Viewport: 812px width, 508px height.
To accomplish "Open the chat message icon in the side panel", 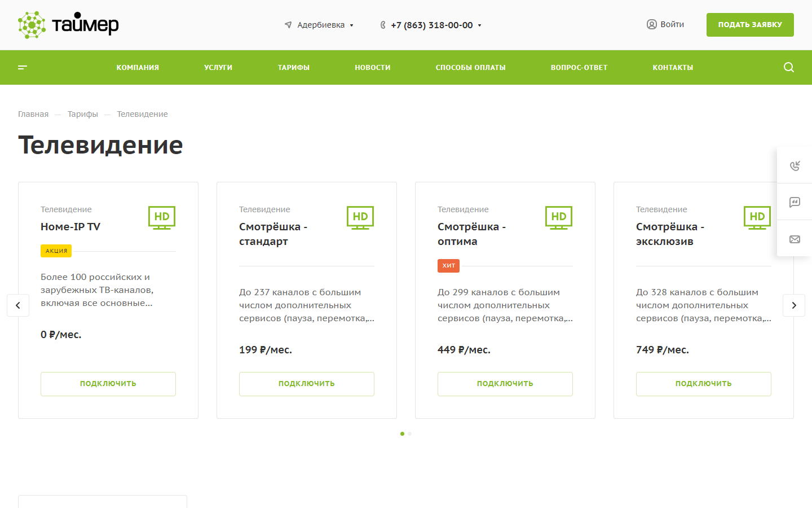I will (x=795, y=202).
